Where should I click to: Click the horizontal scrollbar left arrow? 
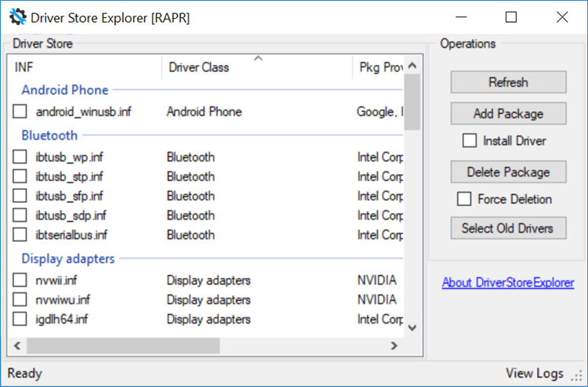[17, 345]
